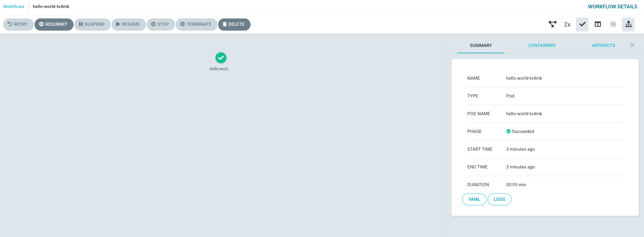Switch to the ARTIFACTS tab
This screenshot has height=237, width=644.
[x=603, y=46]
